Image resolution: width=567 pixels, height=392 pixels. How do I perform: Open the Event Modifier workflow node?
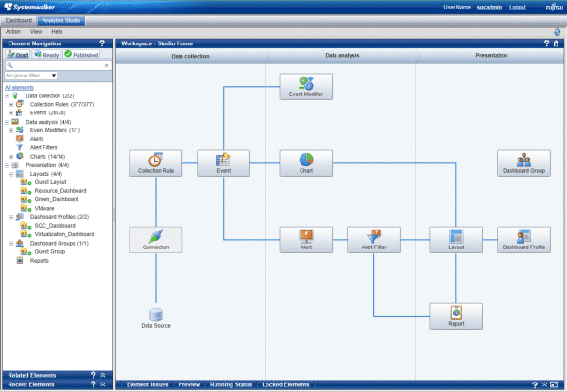coord(305,87)
